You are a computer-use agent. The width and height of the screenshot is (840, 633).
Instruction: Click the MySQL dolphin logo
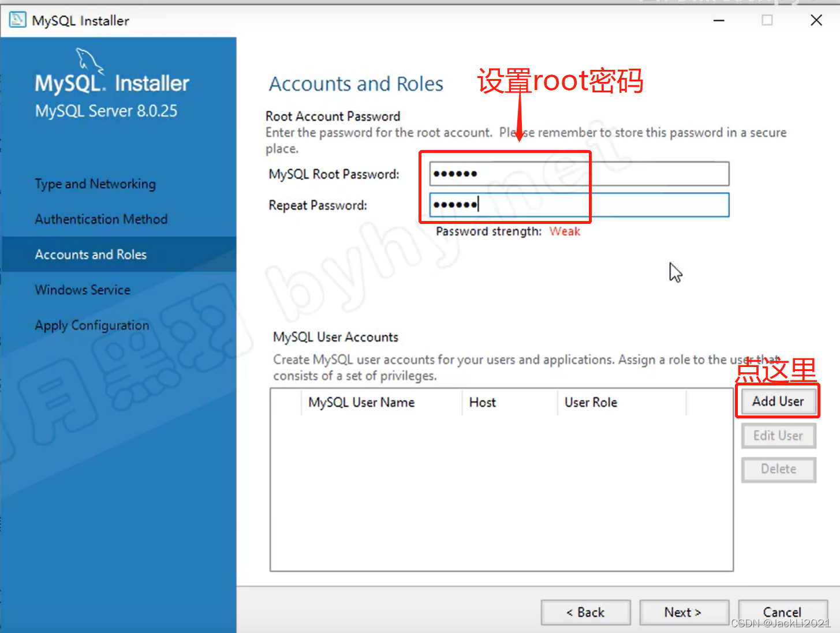pos(90,61)
